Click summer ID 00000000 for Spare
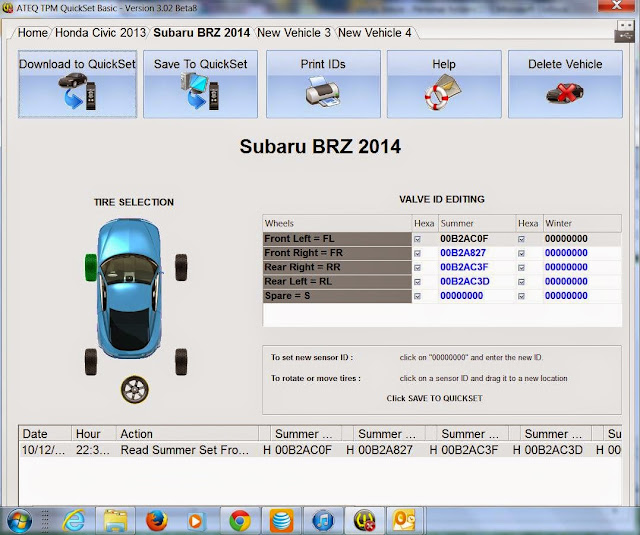The width and height of the screenshot is (640, 535). coord(461,296)
